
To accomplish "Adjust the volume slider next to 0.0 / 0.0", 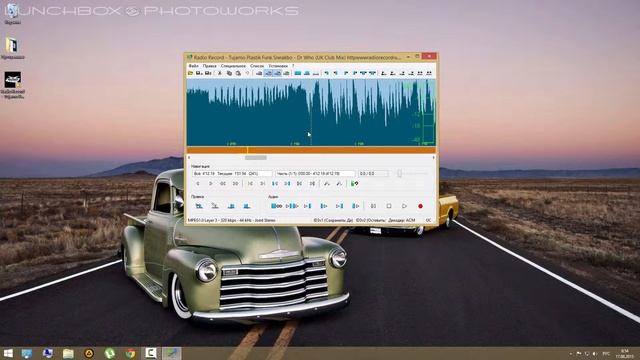I will pyautogui.click(x=400, y=173).
